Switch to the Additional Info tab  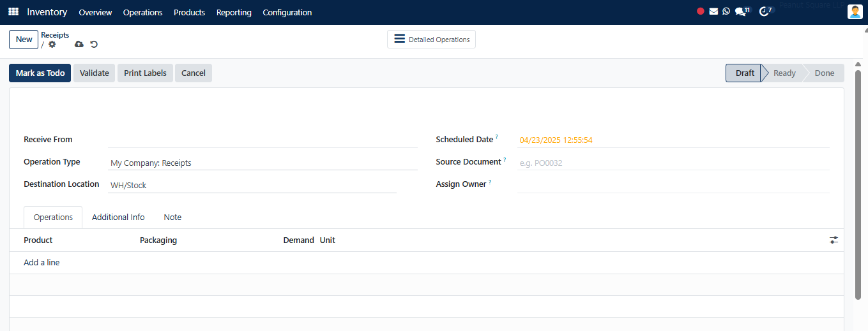(x=118, y=217)
